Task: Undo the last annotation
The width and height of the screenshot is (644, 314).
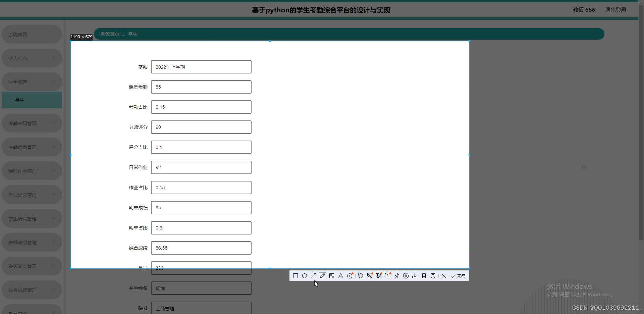Action: (361, 276)
